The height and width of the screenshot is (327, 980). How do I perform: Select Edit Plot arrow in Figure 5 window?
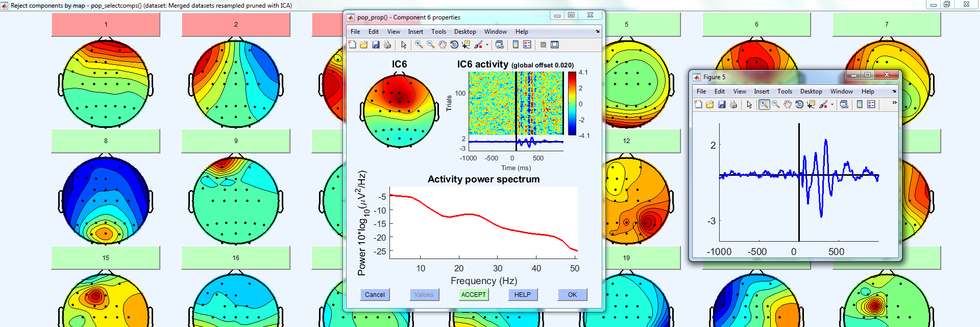click(x=749, y=104)
